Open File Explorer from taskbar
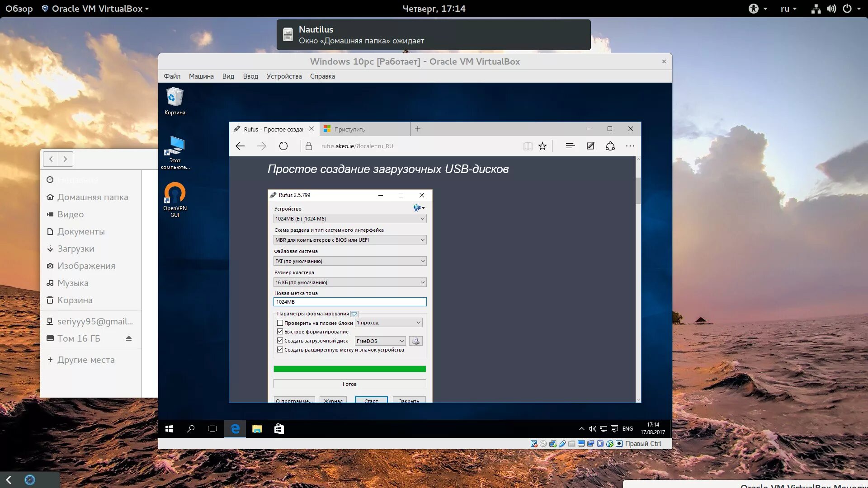This screenshot has width=868, height=488. [257, 429]
